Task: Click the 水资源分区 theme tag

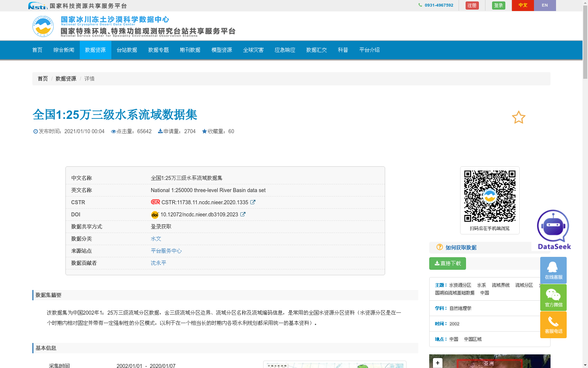Action: (x=460, y=285)
